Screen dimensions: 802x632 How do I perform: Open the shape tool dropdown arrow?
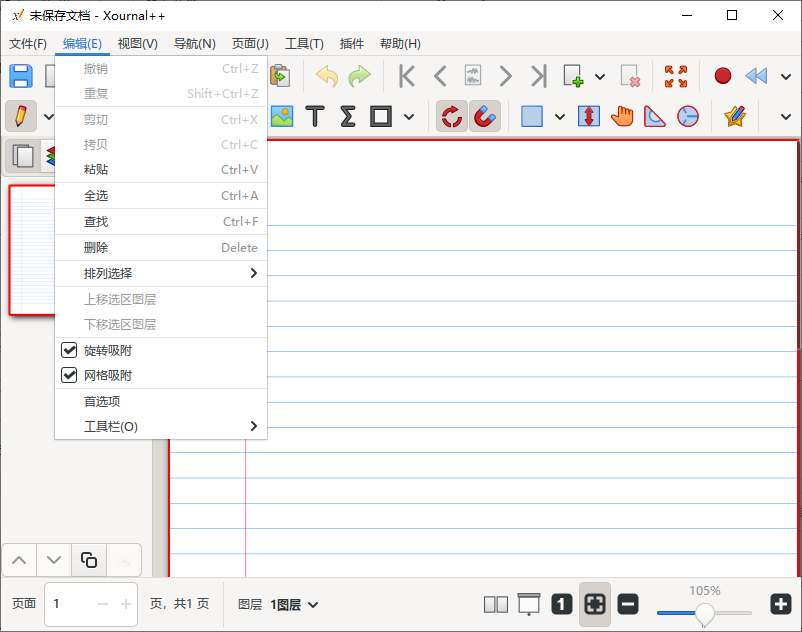click(409, 117)
